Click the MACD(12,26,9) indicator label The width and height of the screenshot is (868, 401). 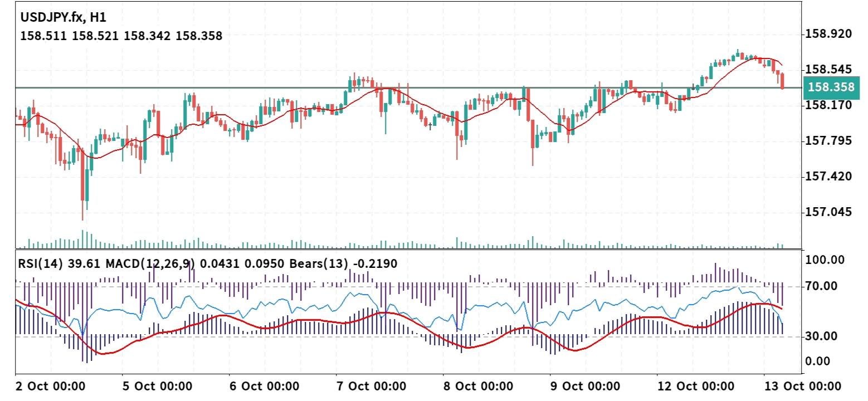[x=150, y=264]
